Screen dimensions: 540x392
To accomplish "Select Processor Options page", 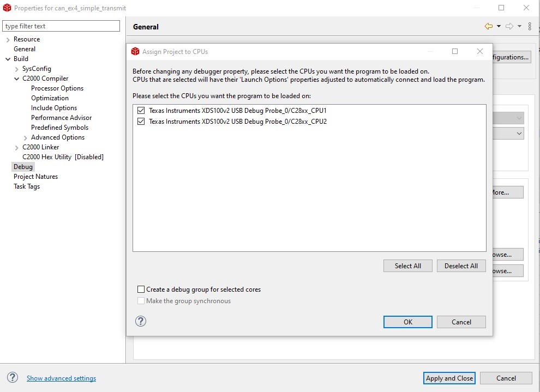I will pyautogui.click(x=57, y=88).
